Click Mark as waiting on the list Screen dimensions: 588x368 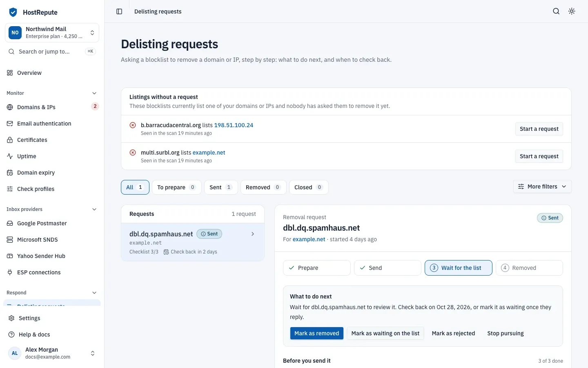[385, 333]
